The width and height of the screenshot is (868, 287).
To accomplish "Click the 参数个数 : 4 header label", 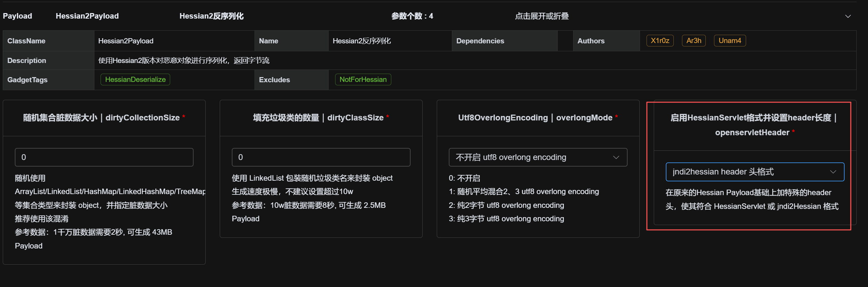I will (x=412, y=16).
